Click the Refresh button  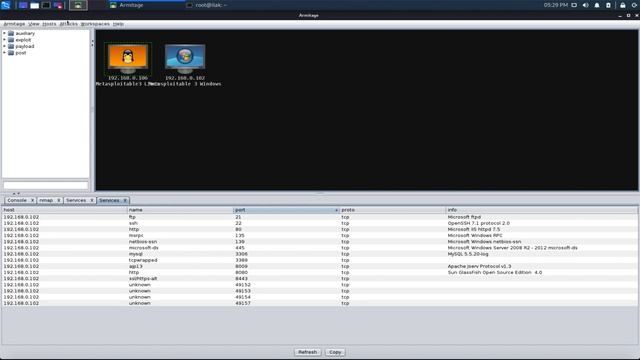point(307,352)
